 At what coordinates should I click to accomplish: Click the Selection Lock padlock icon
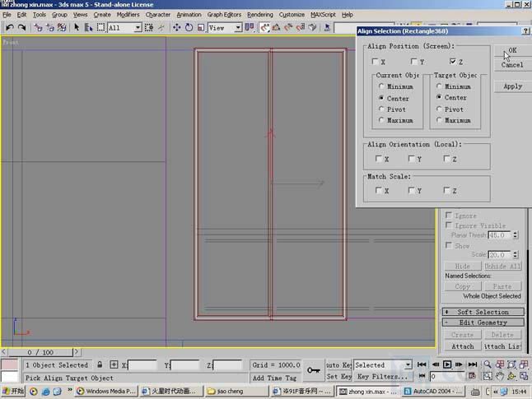pyautogui.click(x=100, y=364)
